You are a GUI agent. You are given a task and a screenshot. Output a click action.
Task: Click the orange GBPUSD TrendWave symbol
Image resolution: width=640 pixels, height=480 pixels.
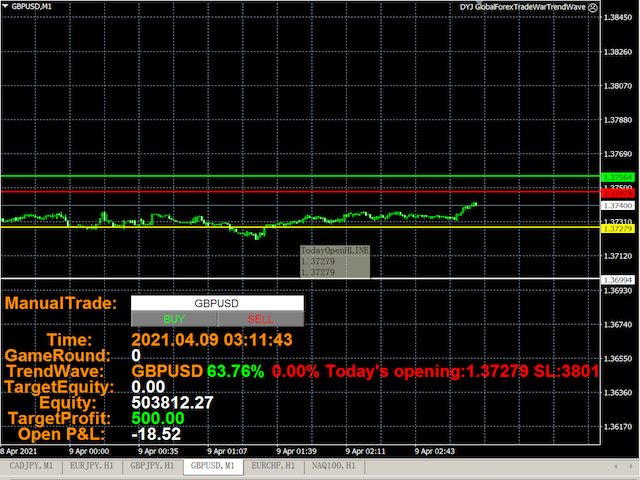[x=167, y=371]
